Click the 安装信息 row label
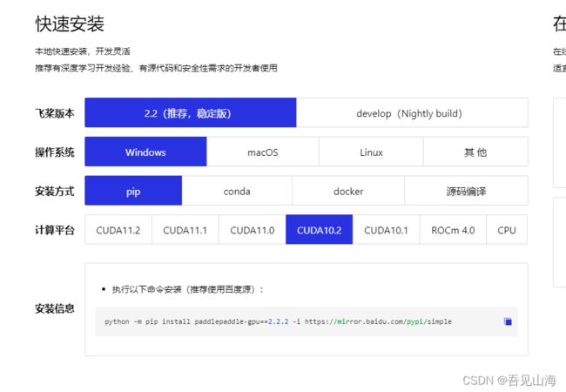This screenshot has height=392, width=566. pos(55,308)
